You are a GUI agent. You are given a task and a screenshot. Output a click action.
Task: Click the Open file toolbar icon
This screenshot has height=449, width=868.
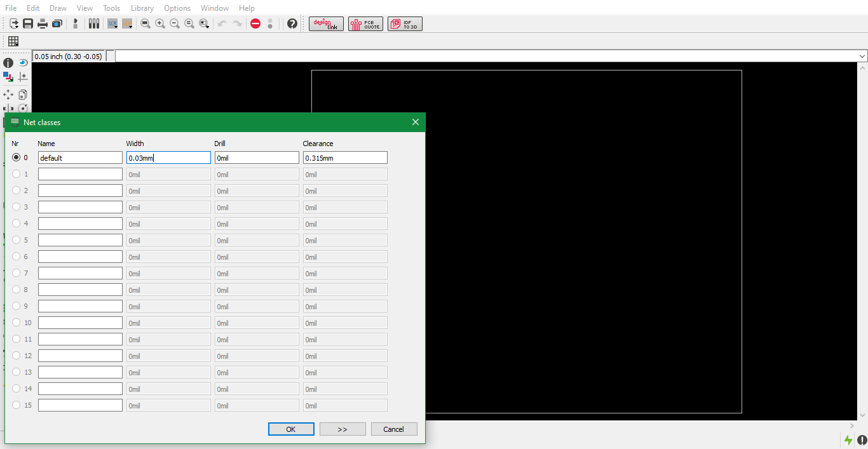pos(13,23)
